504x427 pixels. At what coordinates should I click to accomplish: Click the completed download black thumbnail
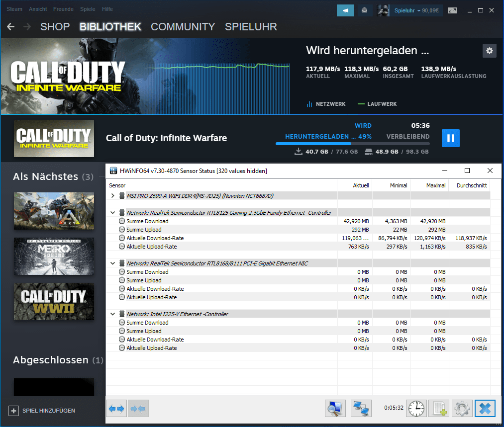(x=54, y=387)
